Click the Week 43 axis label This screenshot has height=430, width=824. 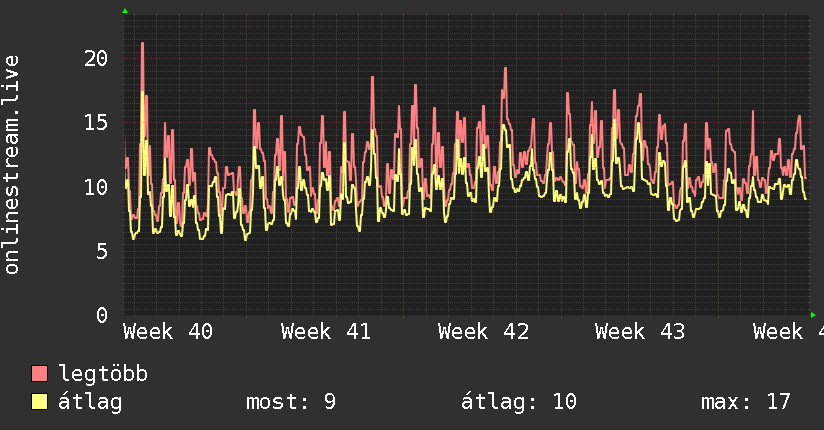click(640, 332)
